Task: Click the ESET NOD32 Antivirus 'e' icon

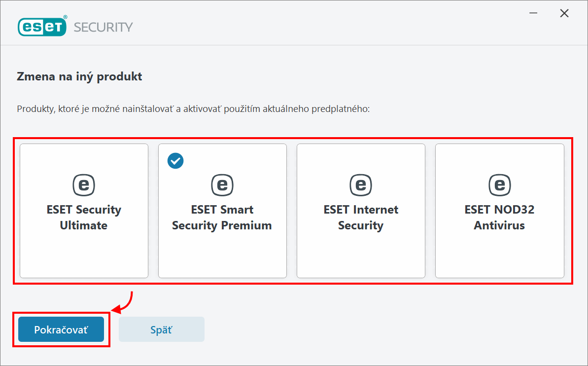Action: tap(499, 185)
